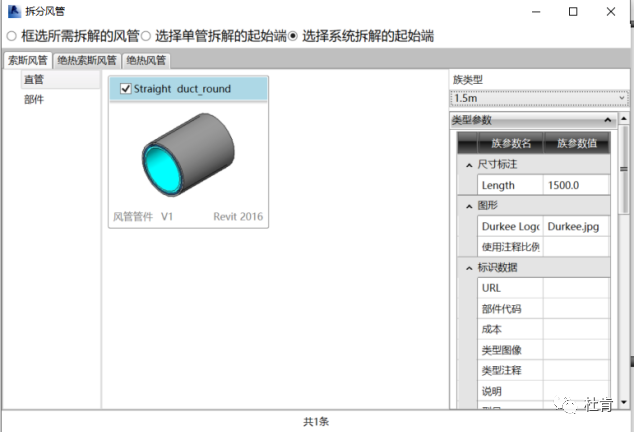Click the URL value cell
The height and width of the screenshot is (432, 634).
coord(575,288)
